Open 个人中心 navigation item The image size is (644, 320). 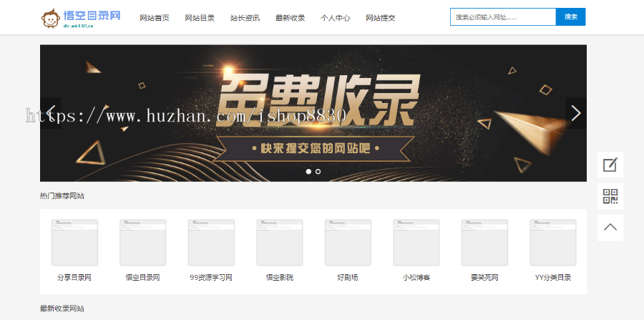pyautogui.click(x=335, y=18)
